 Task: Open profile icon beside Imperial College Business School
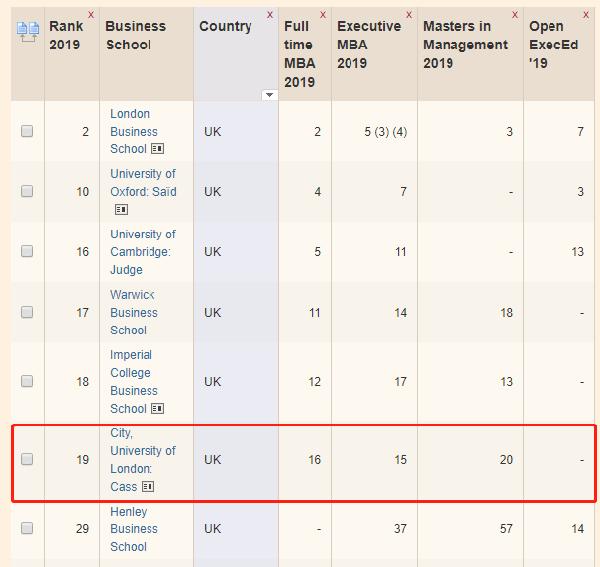coord(158,409)
